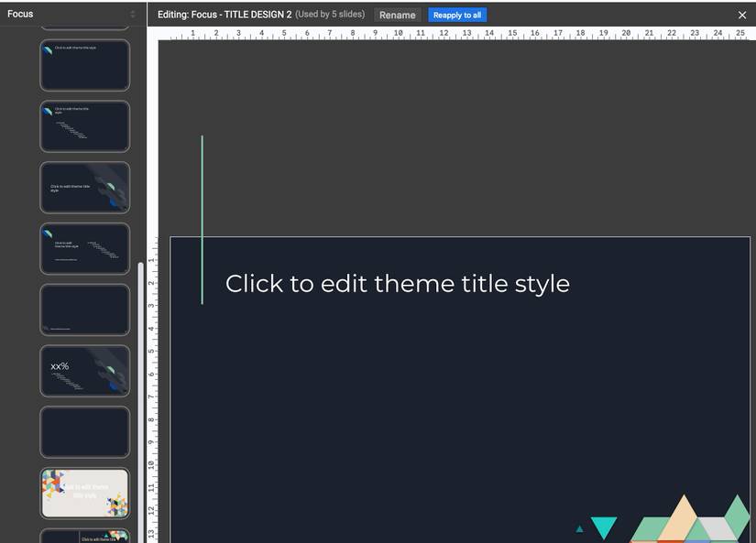This screenshot has width=756, height=543.
Task: Click the horizontal ruler at mark 10
Action: tap(397, 34)
